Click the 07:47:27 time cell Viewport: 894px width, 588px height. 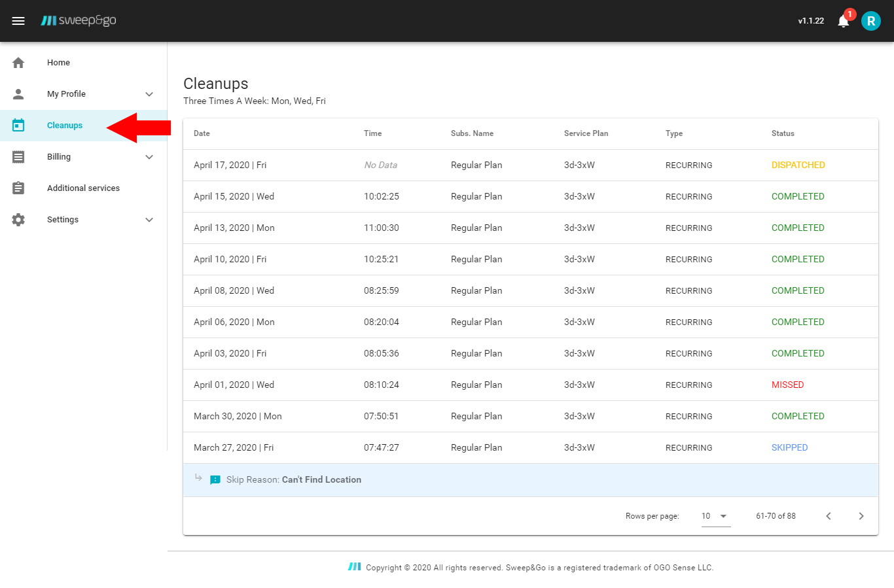coord(381,447)
